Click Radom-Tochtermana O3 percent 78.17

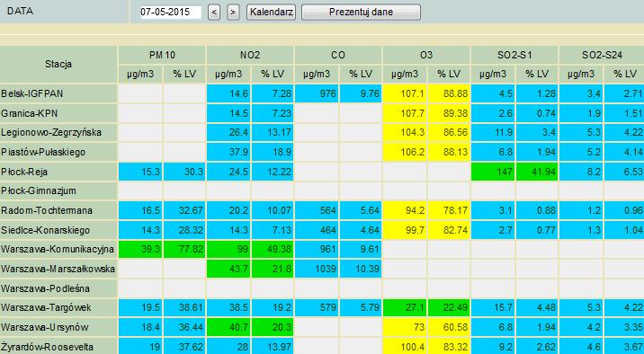tap(449, 210)
